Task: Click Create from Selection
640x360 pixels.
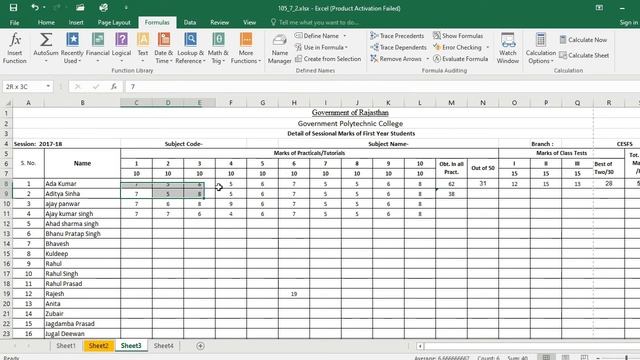Action: click(x=328, y=59)
